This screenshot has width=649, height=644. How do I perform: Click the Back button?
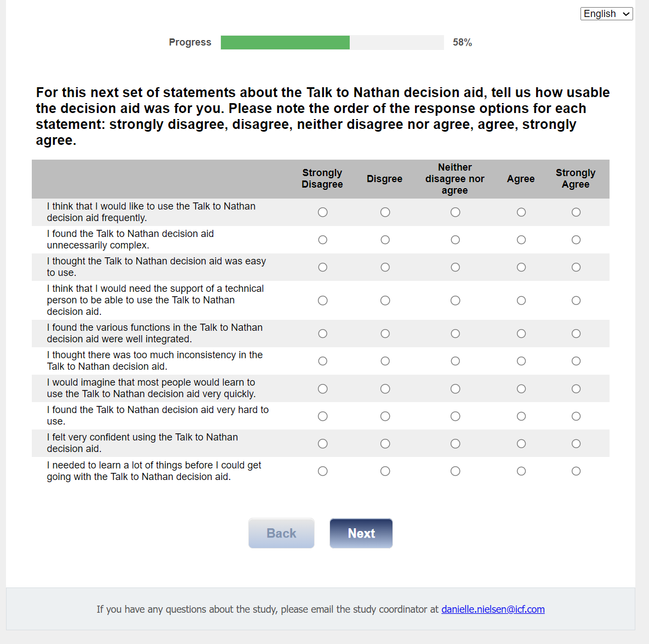281,533
